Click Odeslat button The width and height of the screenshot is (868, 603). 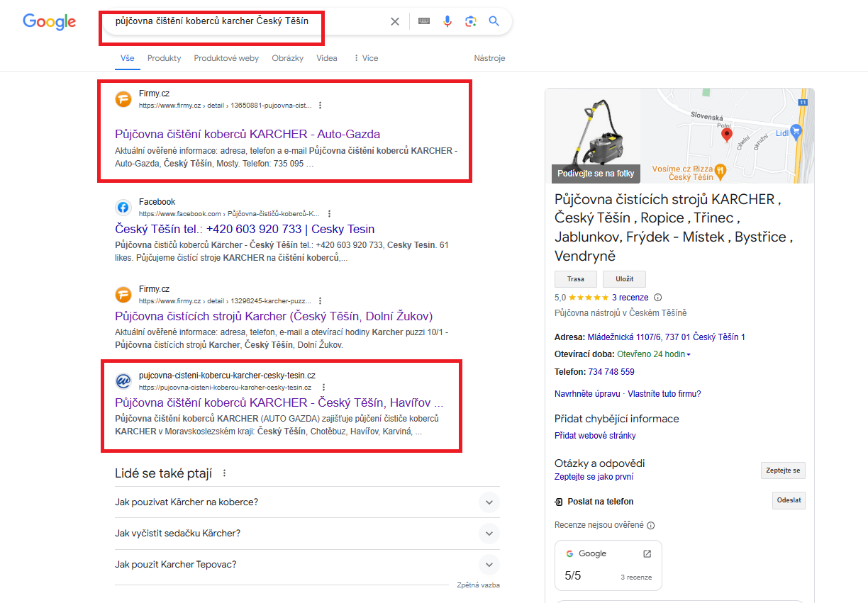click(x=789, y=500)
